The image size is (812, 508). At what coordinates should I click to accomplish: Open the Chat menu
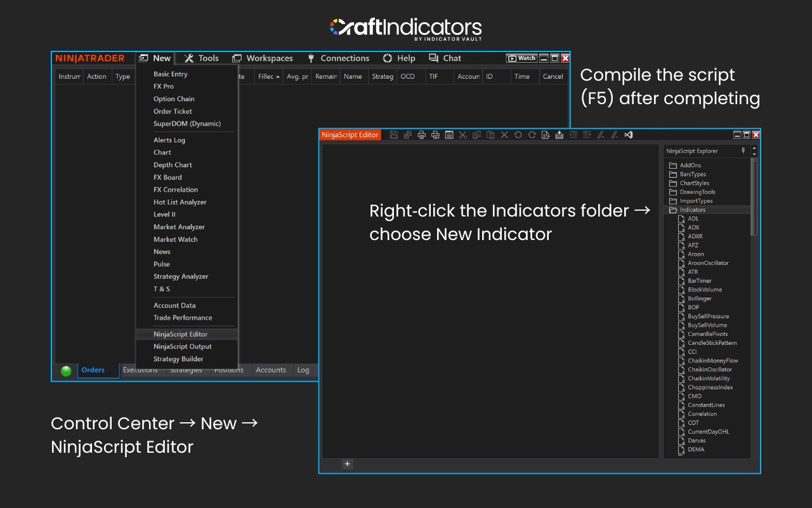445,58
